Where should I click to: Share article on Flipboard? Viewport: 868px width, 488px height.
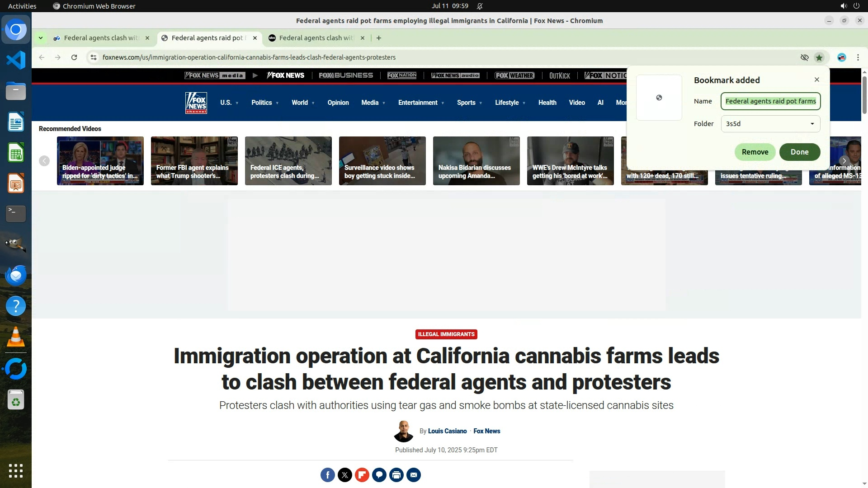(362, 475)
